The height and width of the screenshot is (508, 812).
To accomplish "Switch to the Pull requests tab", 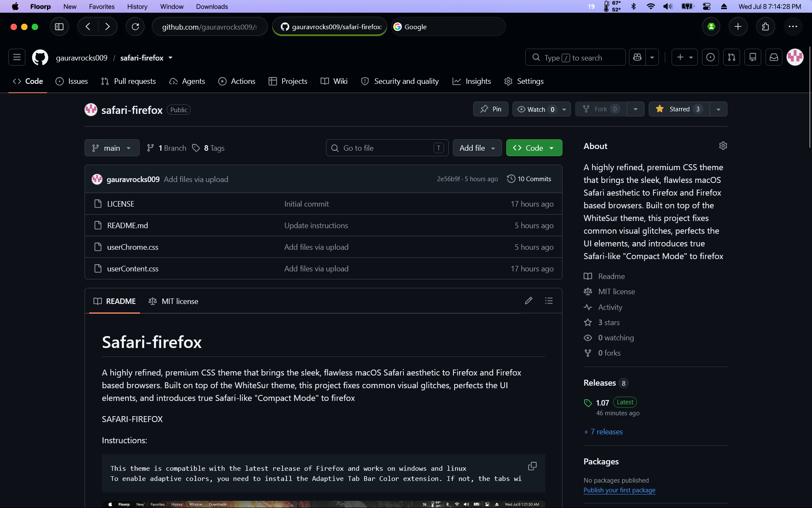I will click(x=129, y=81).
